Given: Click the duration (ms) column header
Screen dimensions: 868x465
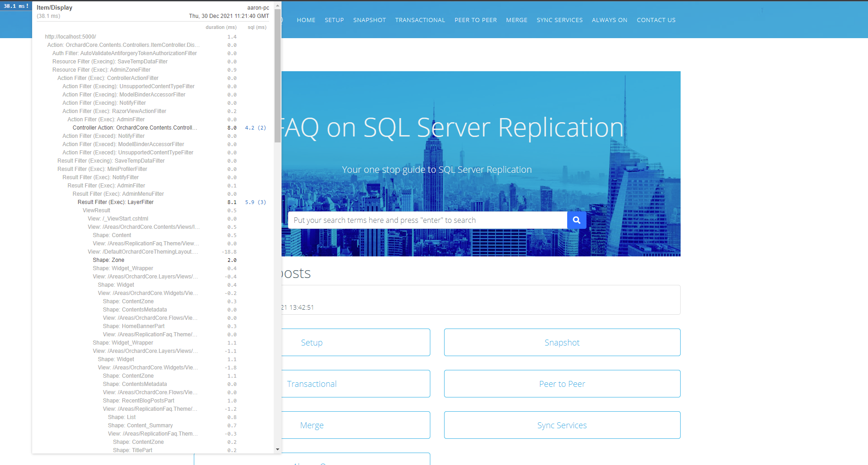Looking at the screenshot, I should pyautogui.click(x=221, y=28).
